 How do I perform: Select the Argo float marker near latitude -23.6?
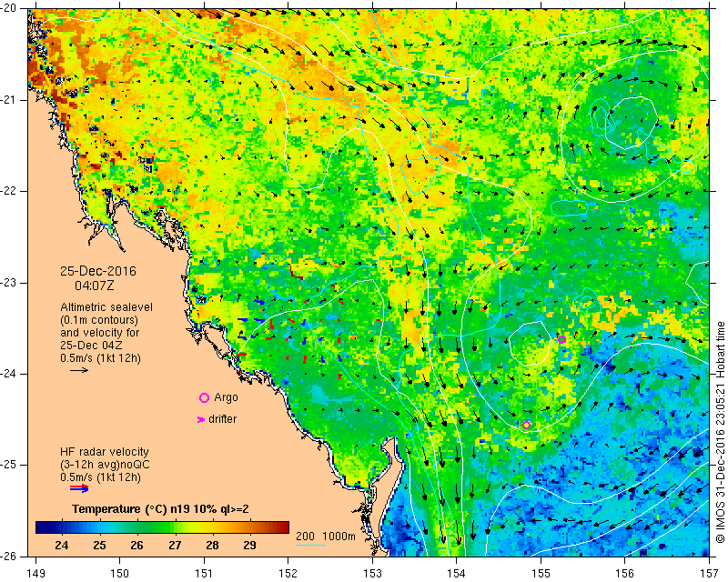[x=561, y=339]
